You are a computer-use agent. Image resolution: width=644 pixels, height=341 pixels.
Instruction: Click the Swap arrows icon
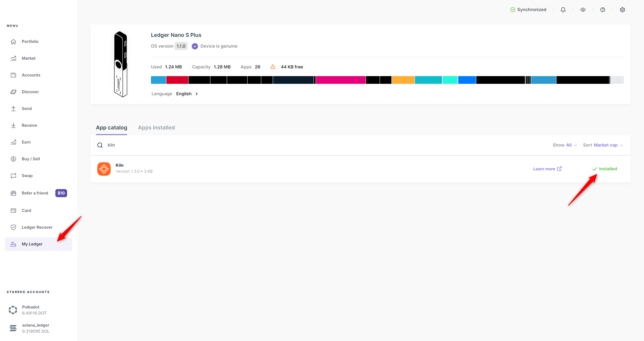click(x=13, y=176)
